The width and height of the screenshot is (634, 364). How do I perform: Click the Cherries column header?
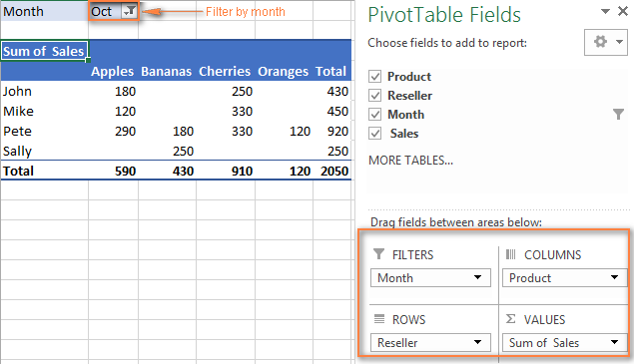pos(225,71)
